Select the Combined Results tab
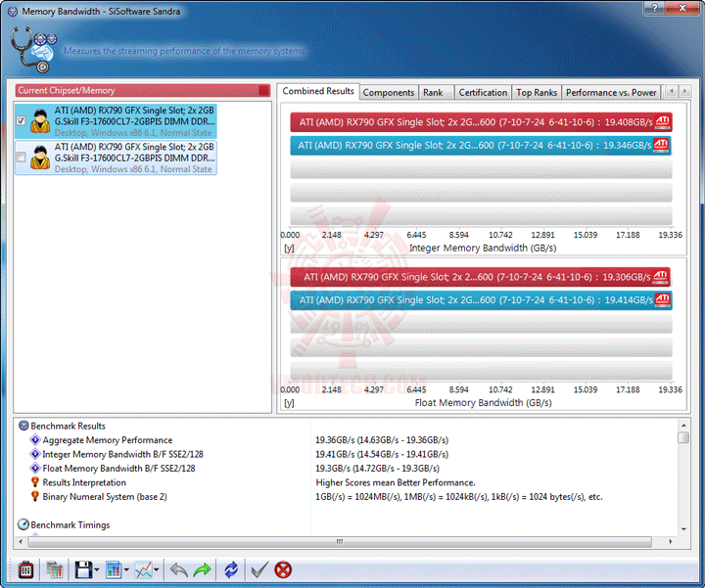This screenshot has height=588, width=705. tap(318, 91)
